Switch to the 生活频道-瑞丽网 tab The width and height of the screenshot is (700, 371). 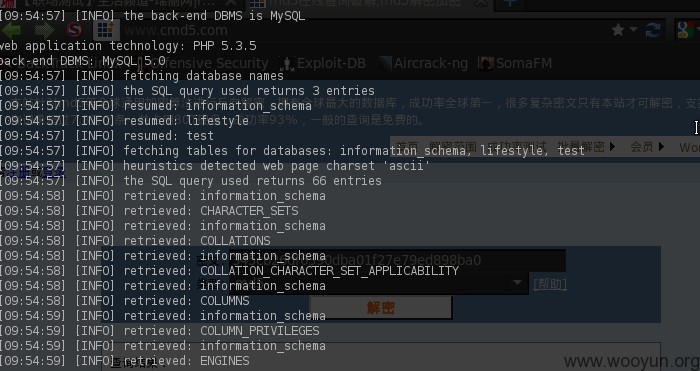(121, 4)
